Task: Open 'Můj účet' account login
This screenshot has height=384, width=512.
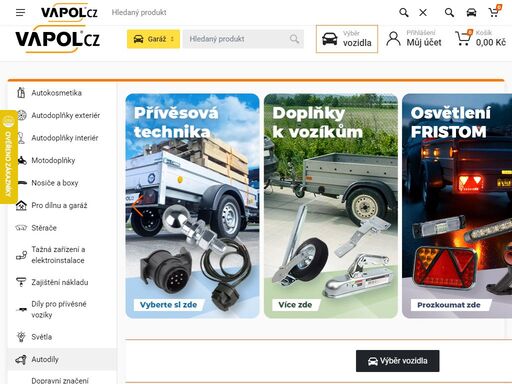Action: point(424,42)
